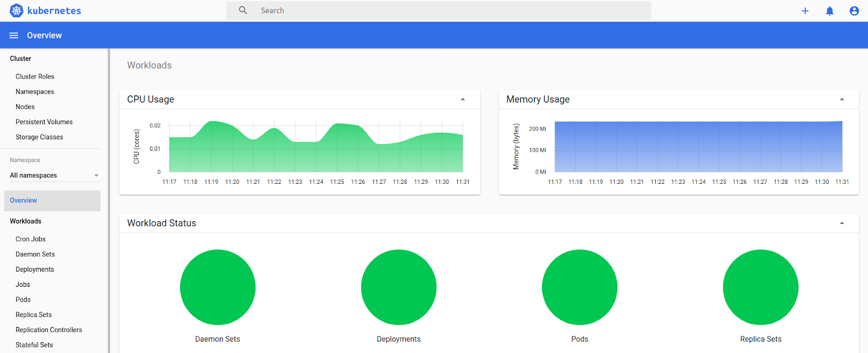Go to Cron Jobs
868x353 pixels.
30,239
